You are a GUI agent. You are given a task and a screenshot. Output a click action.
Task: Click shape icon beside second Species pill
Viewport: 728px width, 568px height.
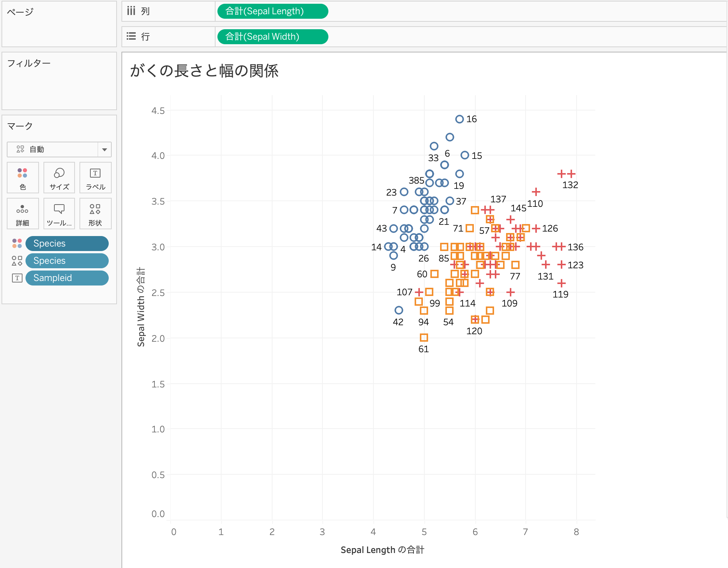17,261
